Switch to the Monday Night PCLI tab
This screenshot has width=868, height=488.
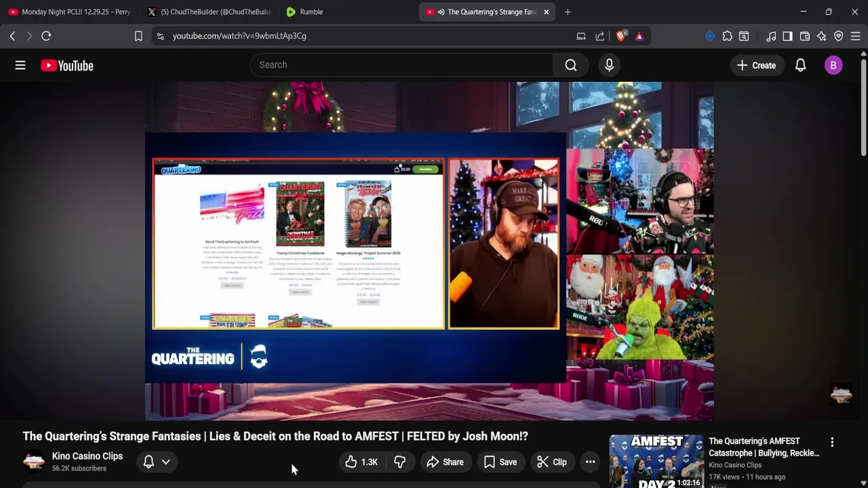point(69,12)
